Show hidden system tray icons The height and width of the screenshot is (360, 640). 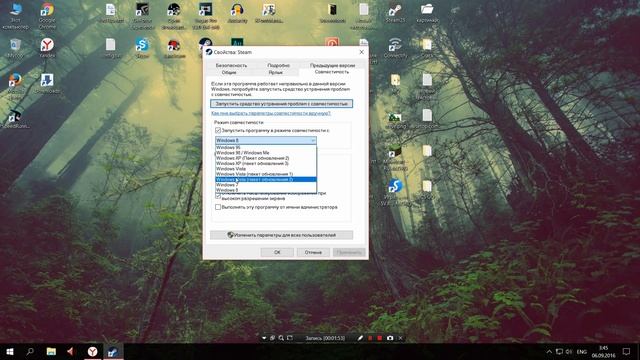click(x=549, y=351)
